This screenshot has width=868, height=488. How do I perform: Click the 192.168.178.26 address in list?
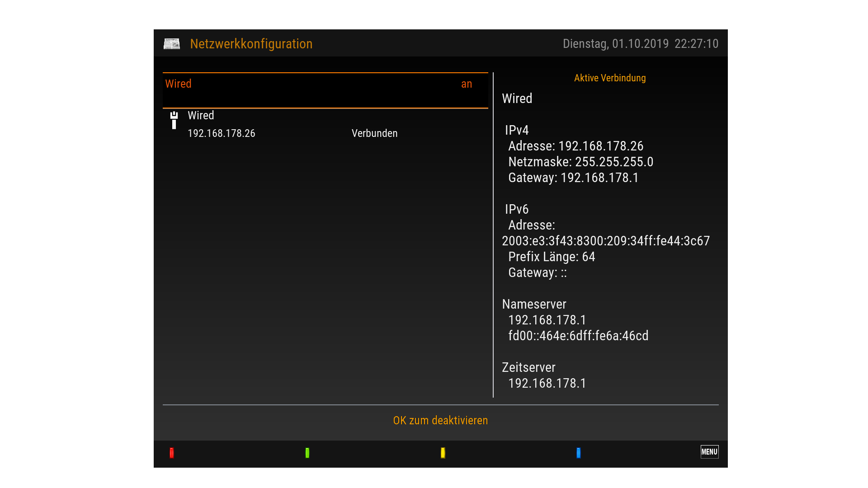221,134
